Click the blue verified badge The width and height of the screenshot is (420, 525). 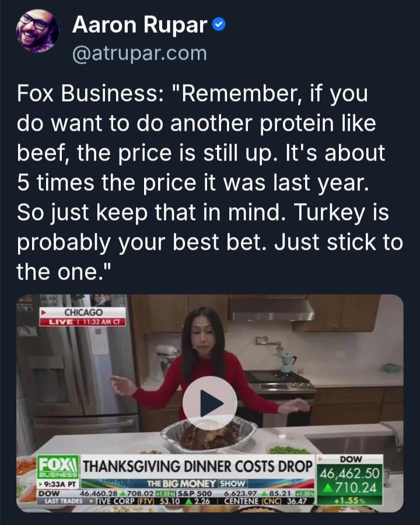click(x=219, y=24)
